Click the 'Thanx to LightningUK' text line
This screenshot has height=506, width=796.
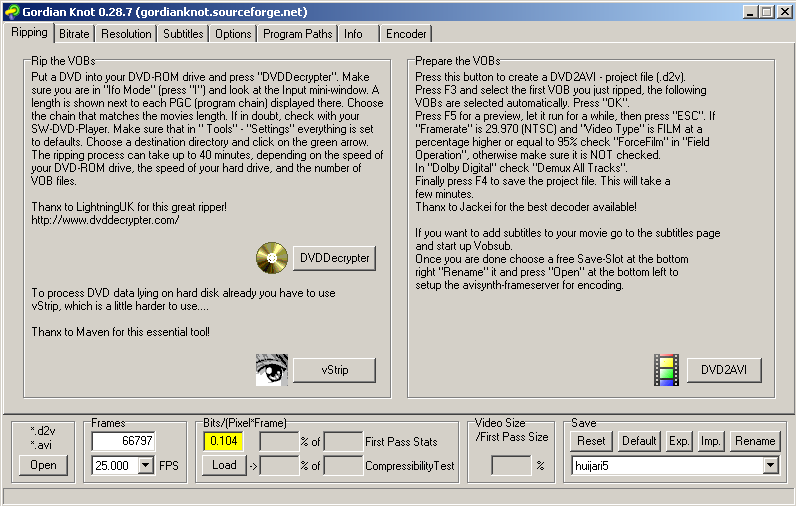pos(129,207)
